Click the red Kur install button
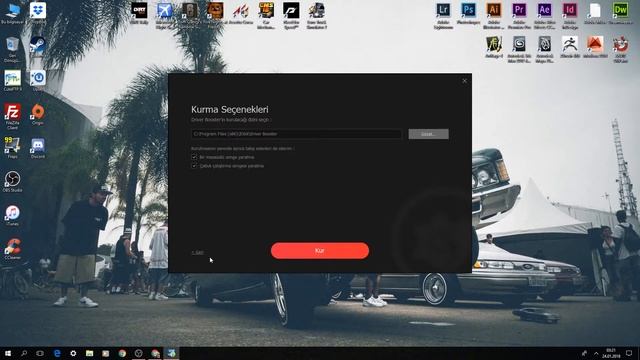The image size is (640, 360). coord(320,251)
